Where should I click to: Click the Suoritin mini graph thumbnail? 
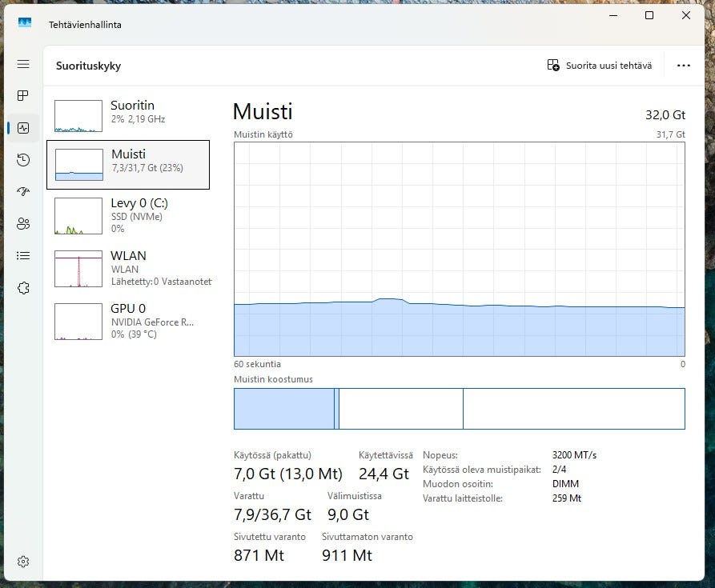(78, 116)
